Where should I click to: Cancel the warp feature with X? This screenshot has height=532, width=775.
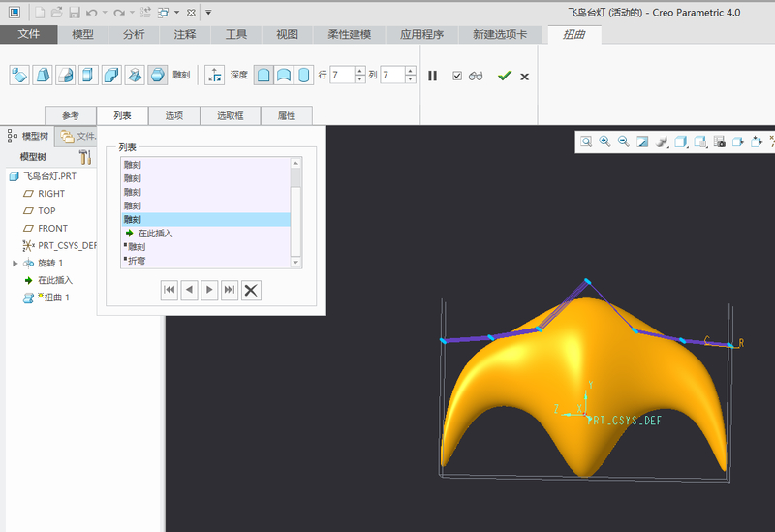click(524, 77)
